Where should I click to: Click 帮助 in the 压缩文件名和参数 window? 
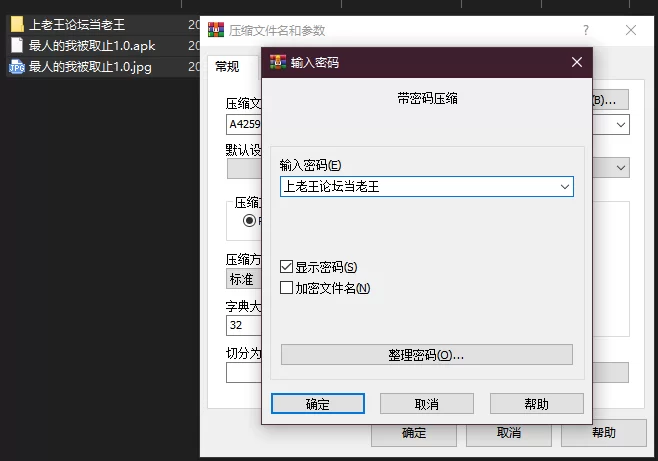(604, 433)
